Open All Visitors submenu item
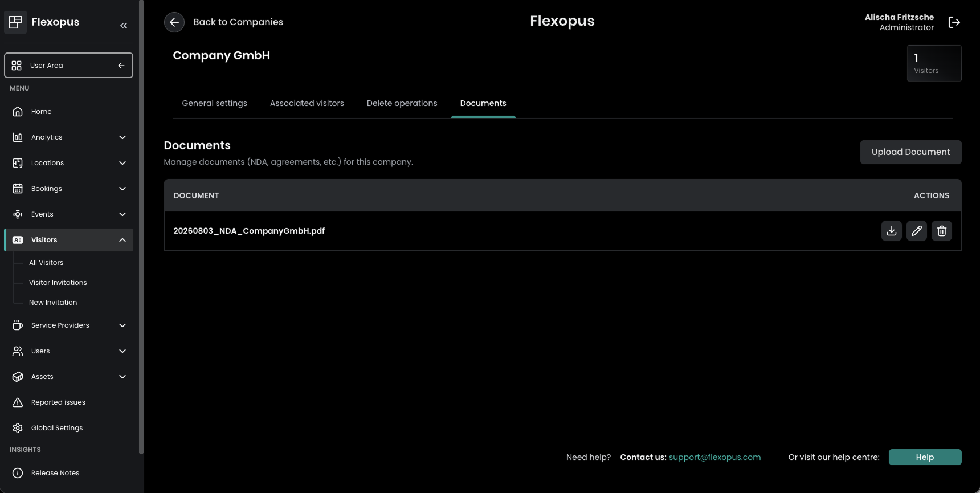Screen dimensions: 980x493 (x=46, y=263)
